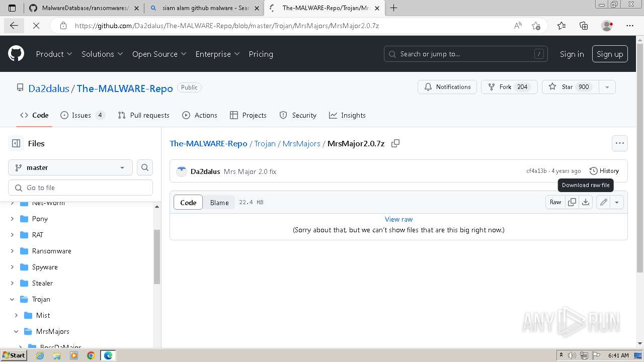Screen dimensions: 644x362
Task: Star The-MALWARE-Repo
Action: 570,87
